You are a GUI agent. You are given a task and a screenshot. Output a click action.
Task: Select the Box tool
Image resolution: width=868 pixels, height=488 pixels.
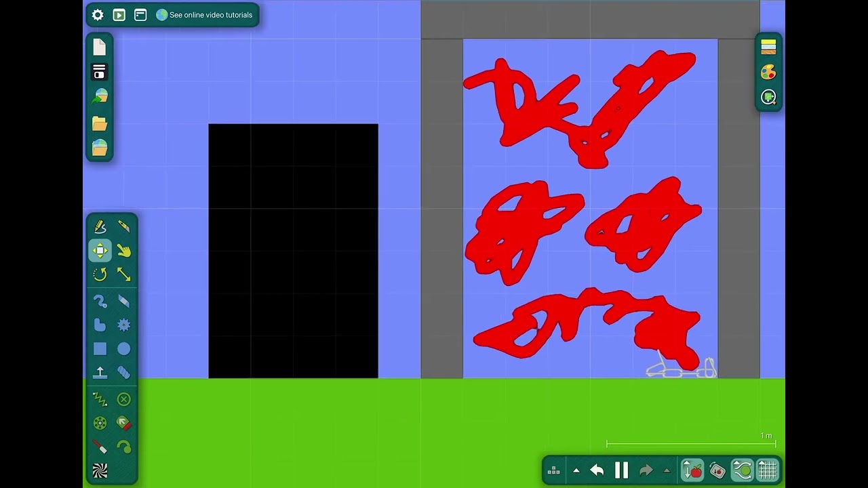(x=100, y=349)
